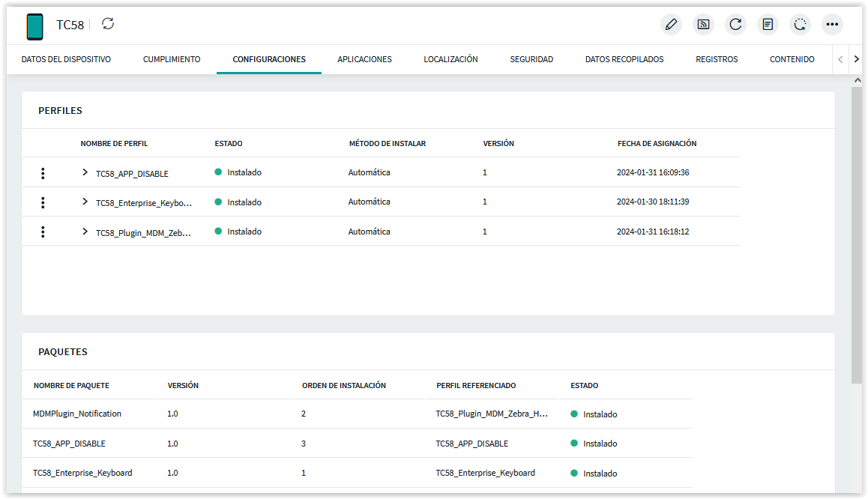Open the three-dot more actions menu in header
Viewport: 868px width, 499px height.
832,25
